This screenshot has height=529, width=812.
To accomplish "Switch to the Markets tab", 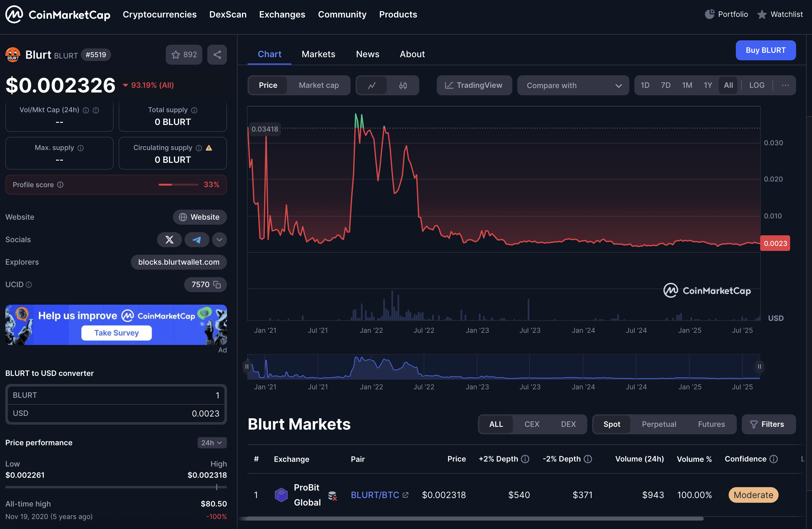I will coord(318,54).
